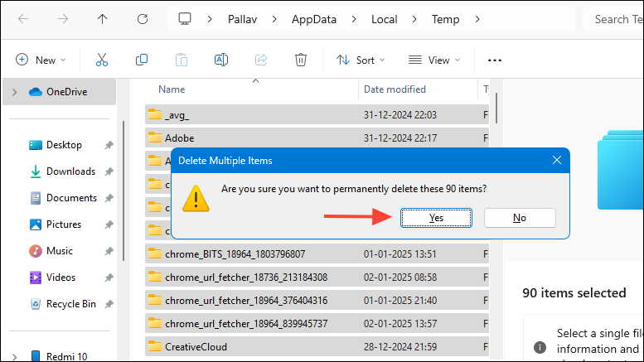Open the New dropdown menu
Screen dimensions: 644x362
39,60
